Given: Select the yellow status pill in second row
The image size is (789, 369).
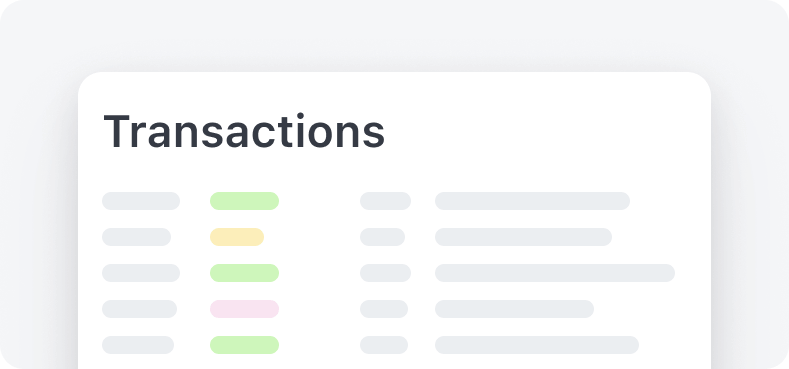Looking at the screenshot, I should pyautogui.click(x=236, y=237).
